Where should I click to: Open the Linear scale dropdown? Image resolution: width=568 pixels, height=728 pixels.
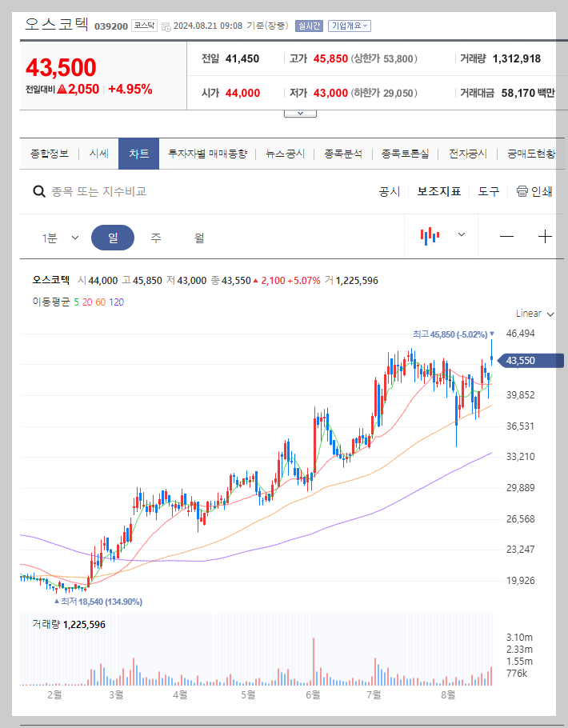point(533,314)
